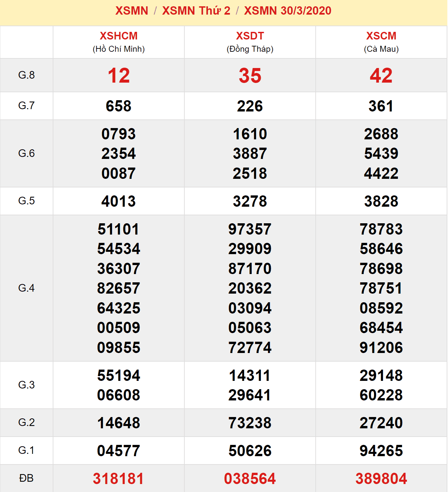This screenshot has width=448, height=492.
Task: Select the G.2 row label
Action: [x=27, y=422]
